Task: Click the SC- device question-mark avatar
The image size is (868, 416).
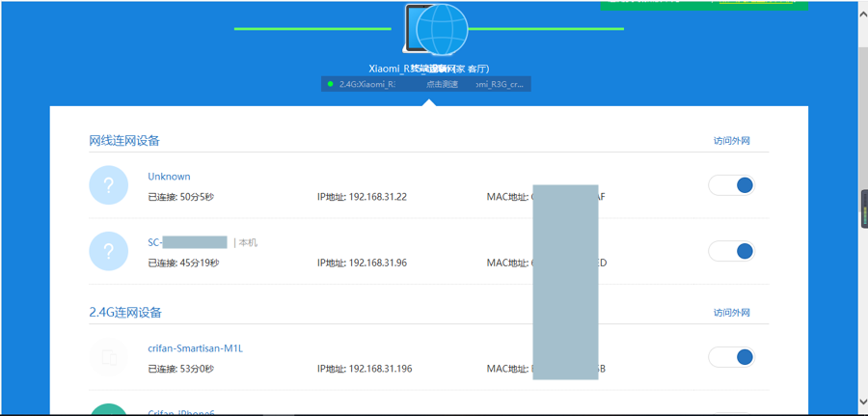Action: [108, 251]
